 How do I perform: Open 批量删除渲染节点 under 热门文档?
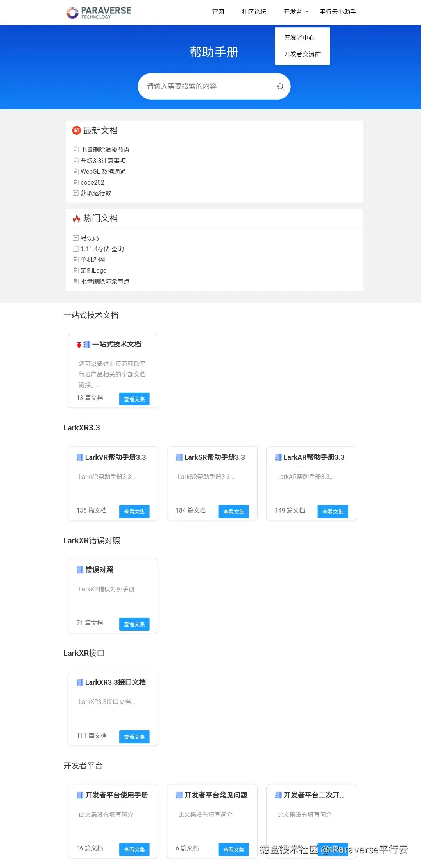pos(105,281)
